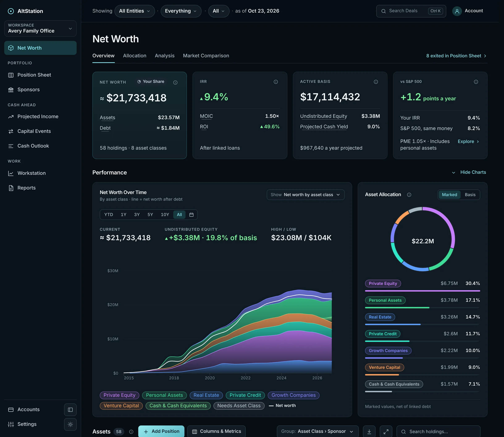Image resolution: width=504 pixels, height=437 pixels.
Task: Open the Show Net worth by asset class dropdown
Action: 306,195
